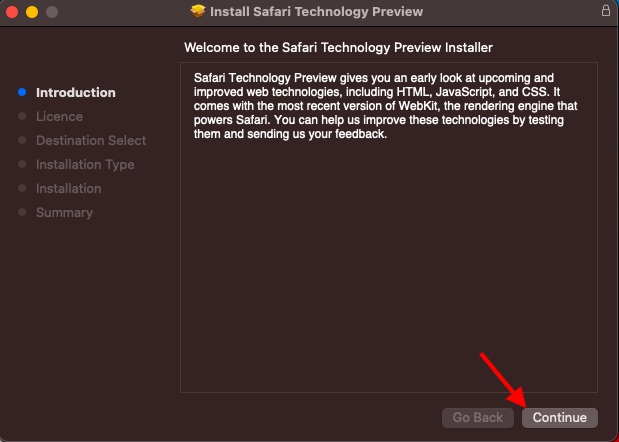This screenshot has height=442, width=619.
Task: Click the grey bullet beside Destination Select
Action: click(x=22, y=140)
